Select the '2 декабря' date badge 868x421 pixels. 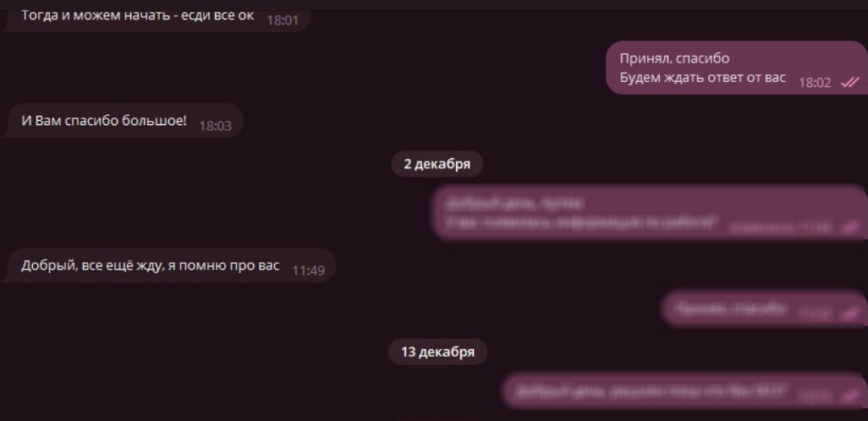coord(437,164)
